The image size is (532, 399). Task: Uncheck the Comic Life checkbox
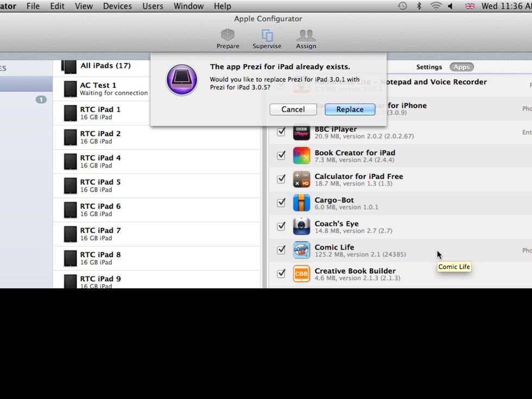tap(281, 250)
